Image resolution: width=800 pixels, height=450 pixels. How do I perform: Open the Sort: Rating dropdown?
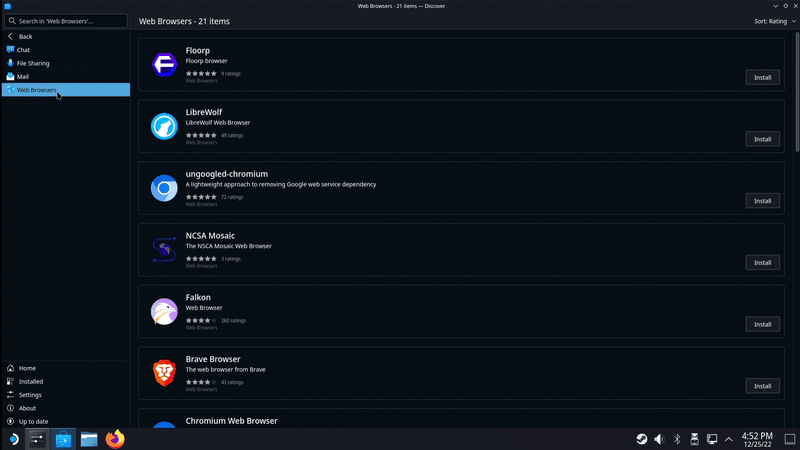[774, 21]
